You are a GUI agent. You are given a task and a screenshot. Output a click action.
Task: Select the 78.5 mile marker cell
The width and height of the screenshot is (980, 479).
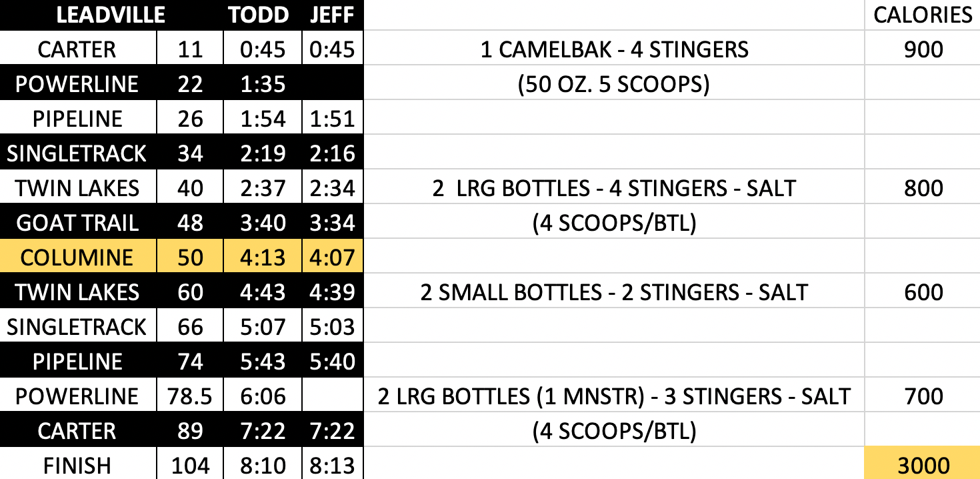click(x=190, y=396)
